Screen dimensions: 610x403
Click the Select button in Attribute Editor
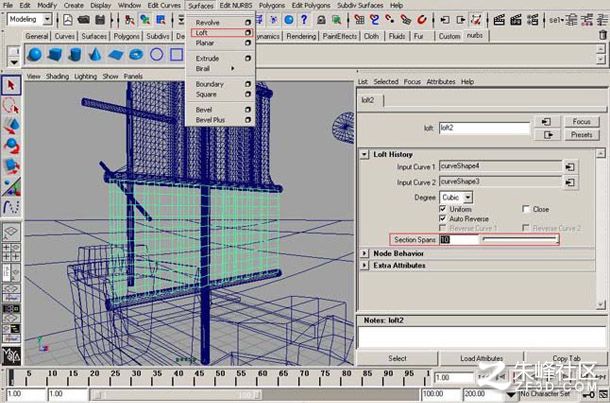pos(397,358)
